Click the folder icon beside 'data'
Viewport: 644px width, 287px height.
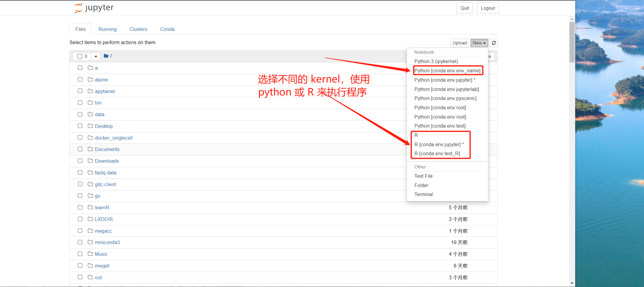coord(90,114)
